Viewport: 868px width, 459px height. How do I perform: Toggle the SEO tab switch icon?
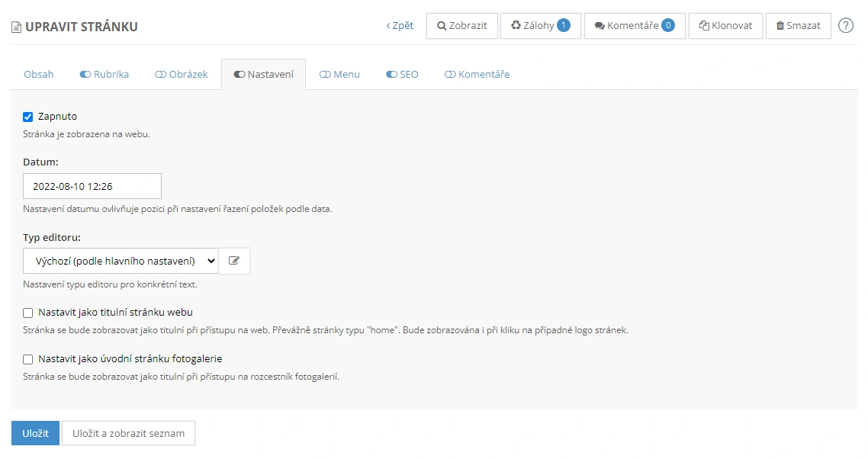[x=391, y=75]
